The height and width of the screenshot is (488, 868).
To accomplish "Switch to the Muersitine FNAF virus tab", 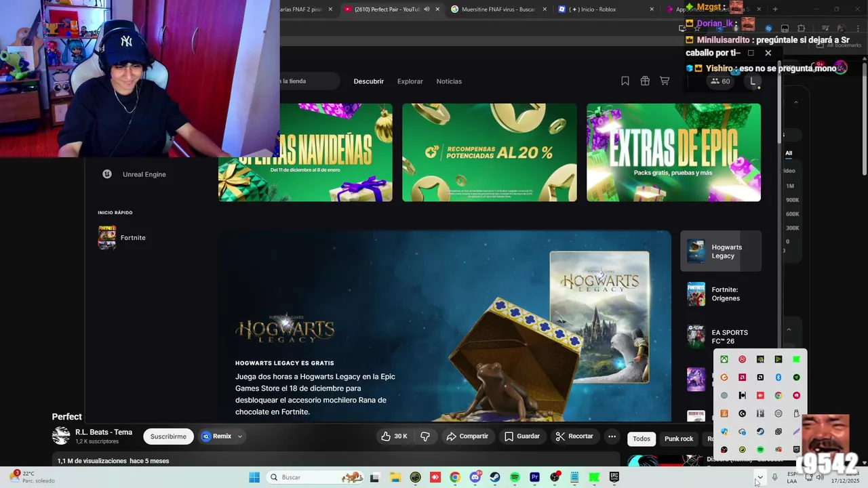I will (498, 9).
